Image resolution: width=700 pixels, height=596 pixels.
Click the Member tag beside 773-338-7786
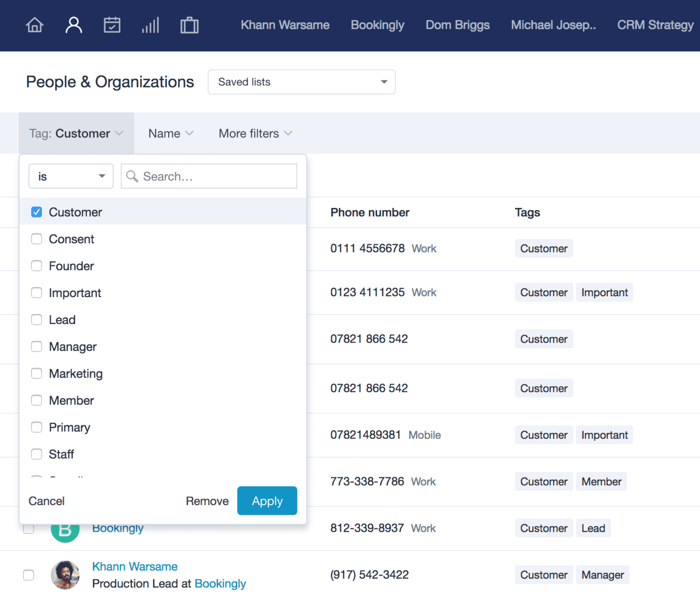[601, 482]
